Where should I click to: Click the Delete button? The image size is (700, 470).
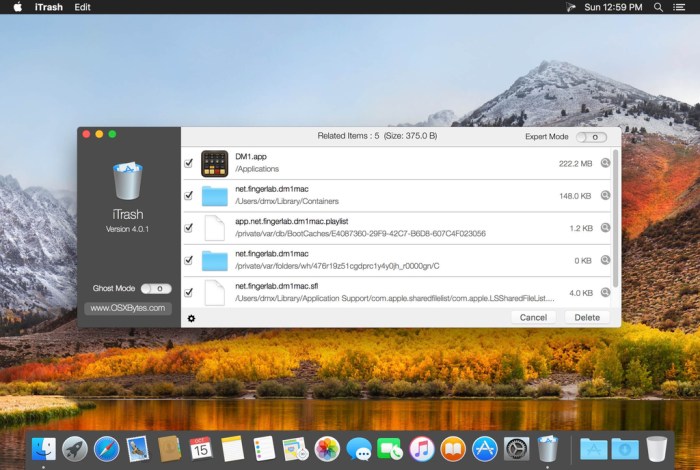click(587, 317)
